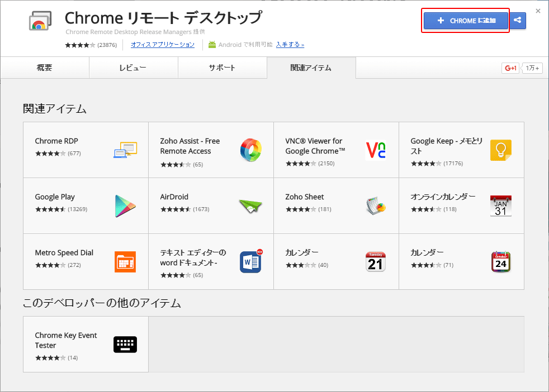Click カレンダー title with 71 reviews
The height and width of the screenshot is (392, 549).
point(427,252)
